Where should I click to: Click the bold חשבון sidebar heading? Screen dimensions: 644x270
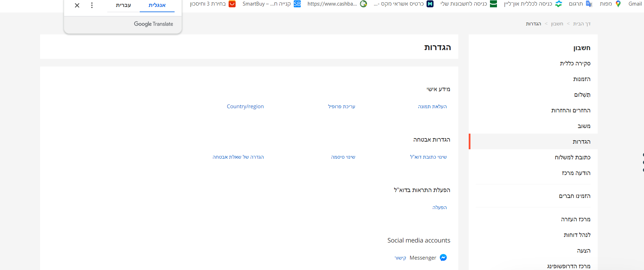point(582,48)
